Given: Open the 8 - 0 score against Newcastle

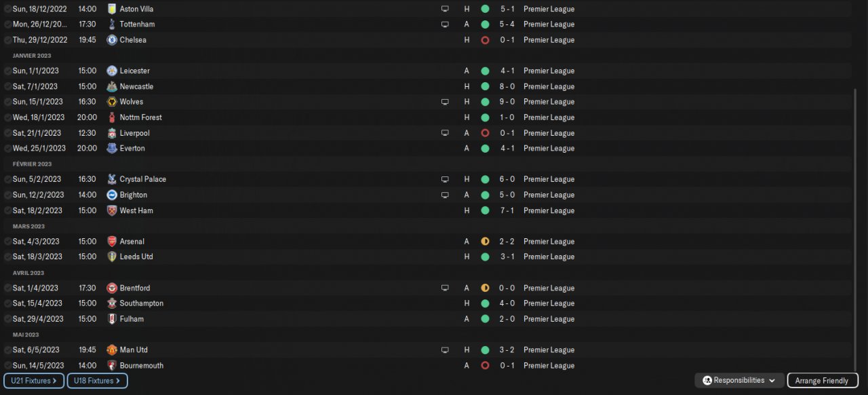Looking at the screenshot, I should [x=508, y=87].
